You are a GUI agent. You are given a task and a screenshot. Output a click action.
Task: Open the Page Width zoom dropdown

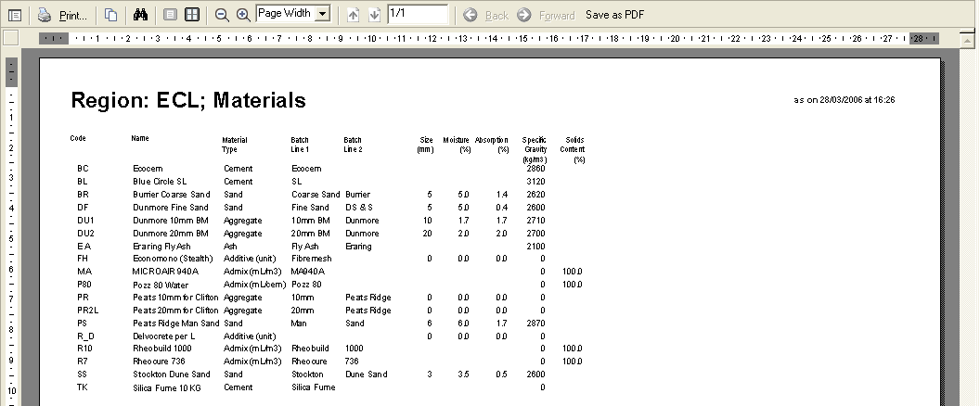point(322,14)
